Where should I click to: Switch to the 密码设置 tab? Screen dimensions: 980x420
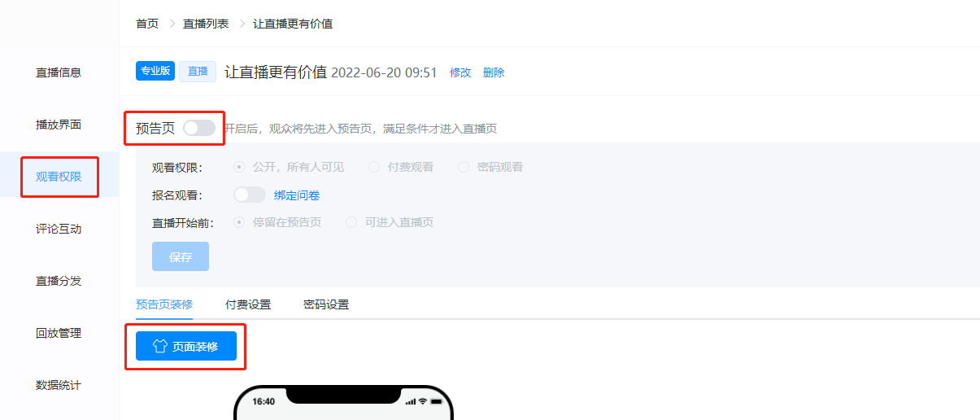click(326, 304)
